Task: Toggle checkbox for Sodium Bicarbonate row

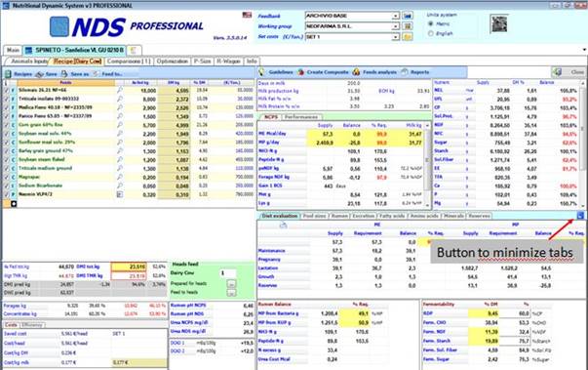Action: [6, 185]
